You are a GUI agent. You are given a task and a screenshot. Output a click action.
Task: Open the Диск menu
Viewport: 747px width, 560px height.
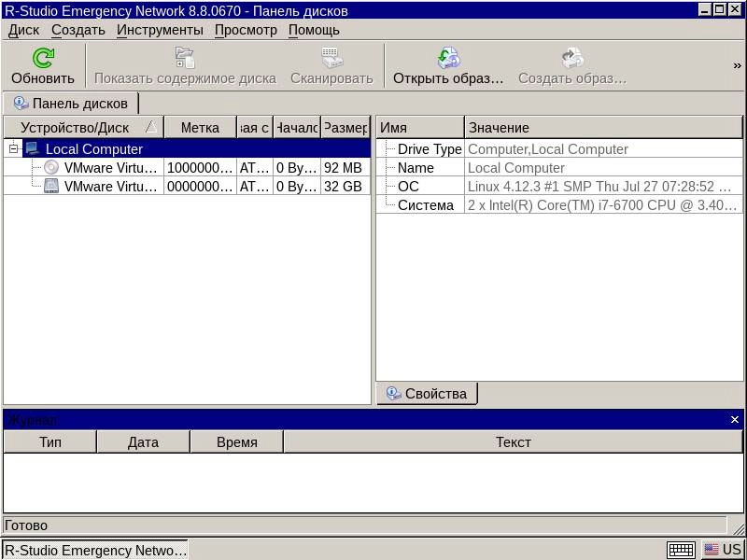point(24,30)
